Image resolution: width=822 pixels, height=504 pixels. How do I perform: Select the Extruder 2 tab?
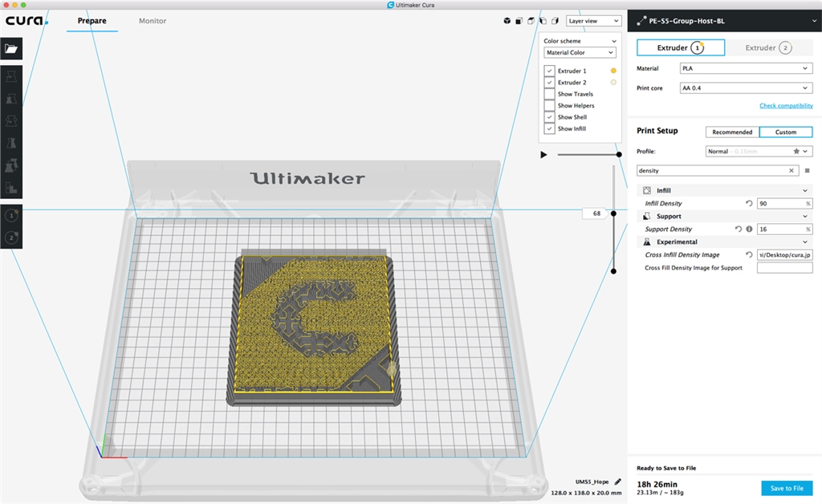768,48
